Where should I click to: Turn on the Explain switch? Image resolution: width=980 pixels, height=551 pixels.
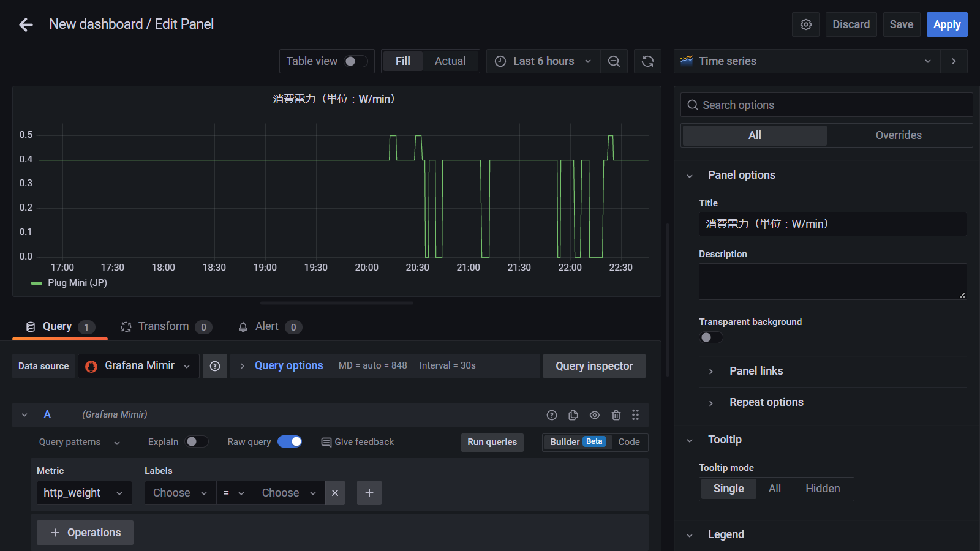[197, 442]
